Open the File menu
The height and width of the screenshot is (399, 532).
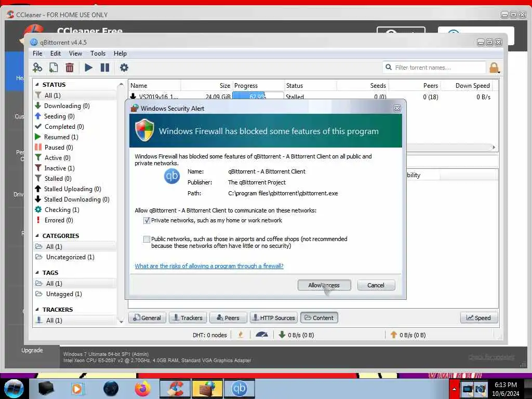point(37,54)
